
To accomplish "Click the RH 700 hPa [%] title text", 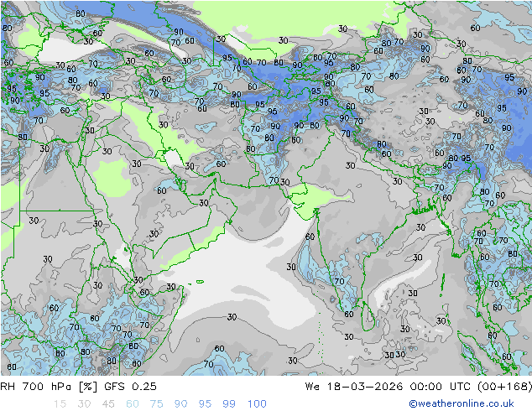I will pos(49,386).
